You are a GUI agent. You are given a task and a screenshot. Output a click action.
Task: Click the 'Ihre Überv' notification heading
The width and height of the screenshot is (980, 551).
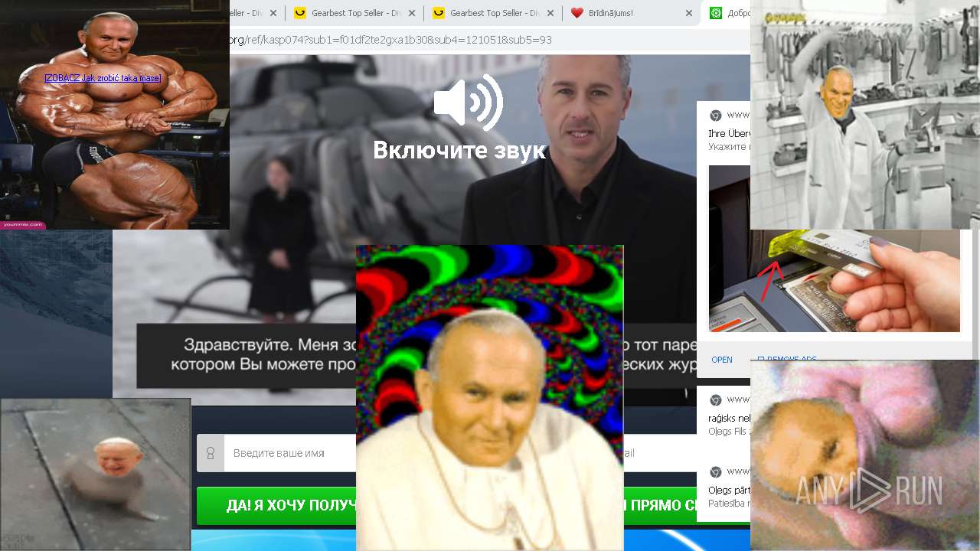(730, 133)
